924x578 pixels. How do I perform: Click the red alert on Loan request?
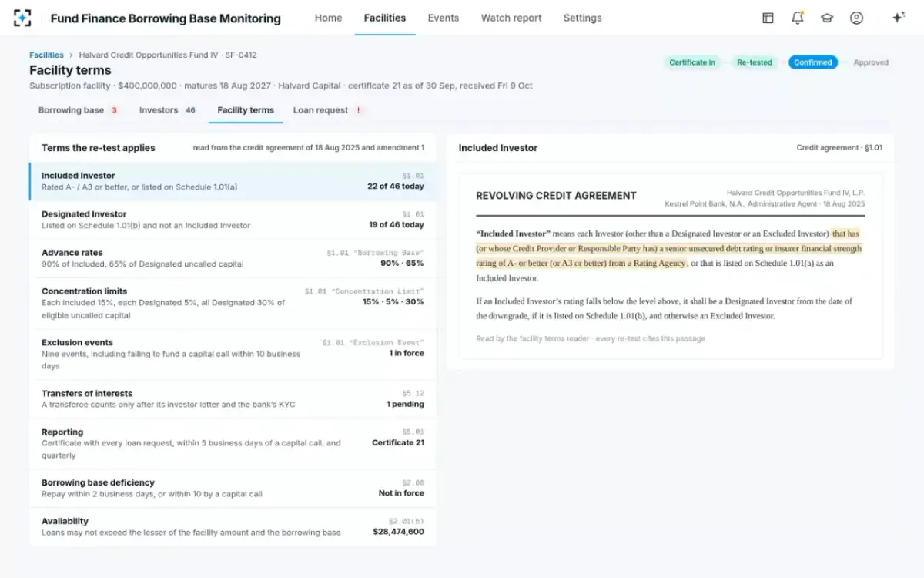click(358, 110)
